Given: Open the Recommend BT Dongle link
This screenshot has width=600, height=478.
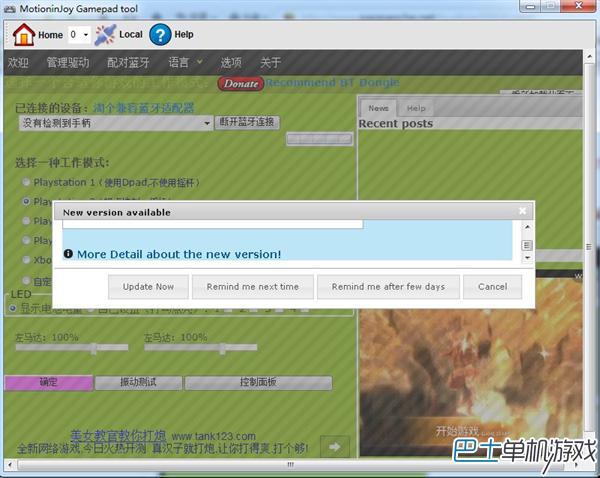Looking at the screenshot, I should point(332,83).
